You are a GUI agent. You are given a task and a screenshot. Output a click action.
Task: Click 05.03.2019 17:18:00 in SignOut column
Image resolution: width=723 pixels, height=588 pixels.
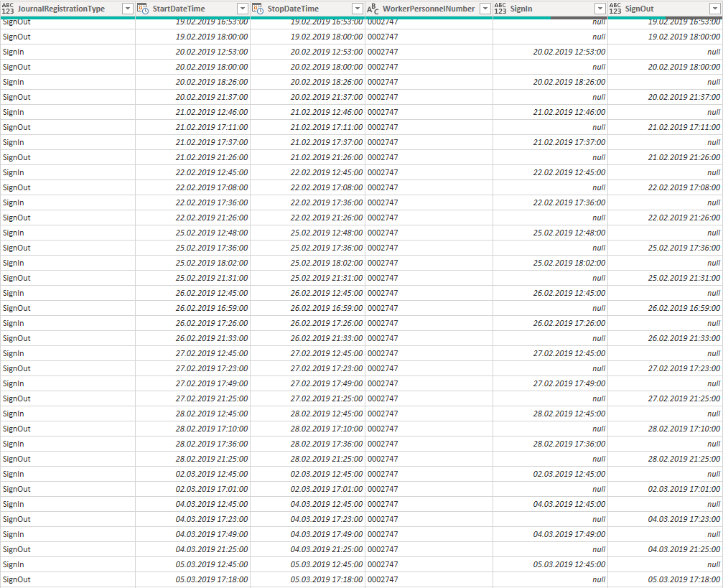(684, 579)
